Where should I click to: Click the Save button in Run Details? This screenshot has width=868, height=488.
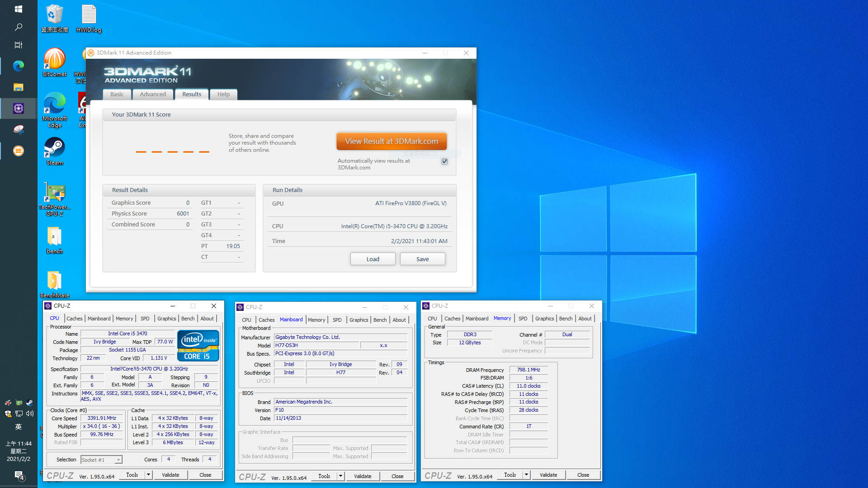[x=423, y=259]
